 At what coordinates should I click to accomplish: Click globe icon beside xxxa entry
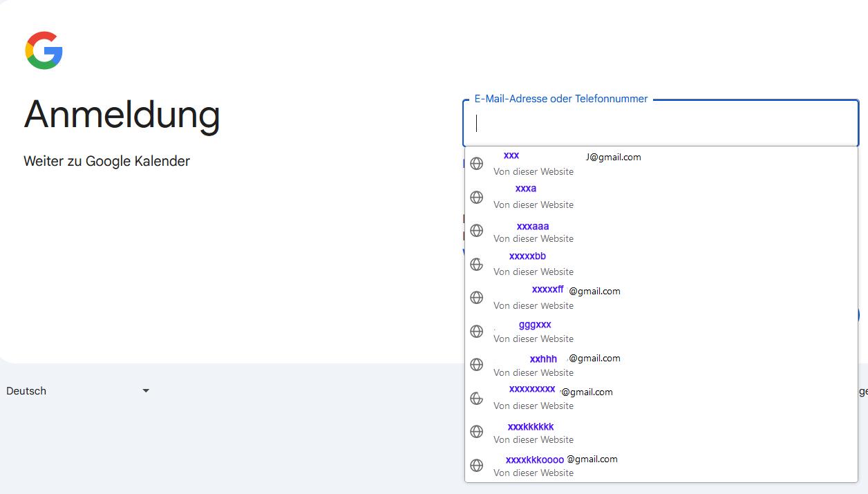click(476, 197)
